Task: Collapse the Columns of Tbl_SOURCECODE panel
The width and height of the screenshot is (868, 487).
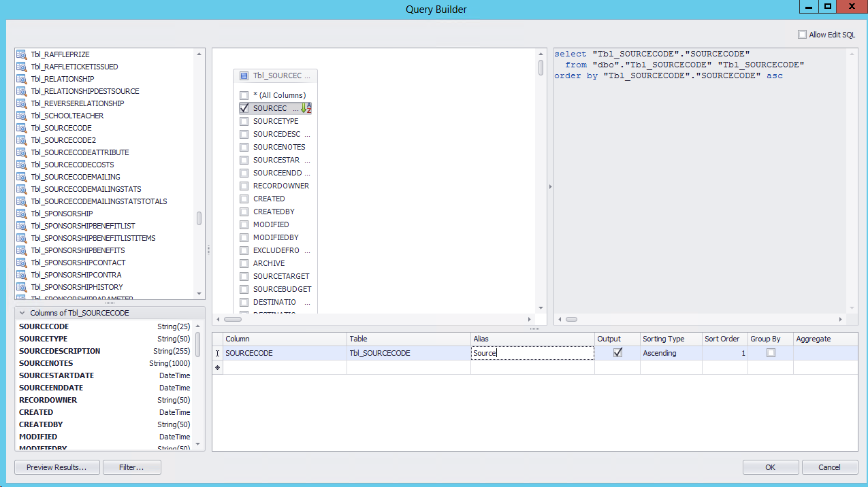Action: pos(22,313)
